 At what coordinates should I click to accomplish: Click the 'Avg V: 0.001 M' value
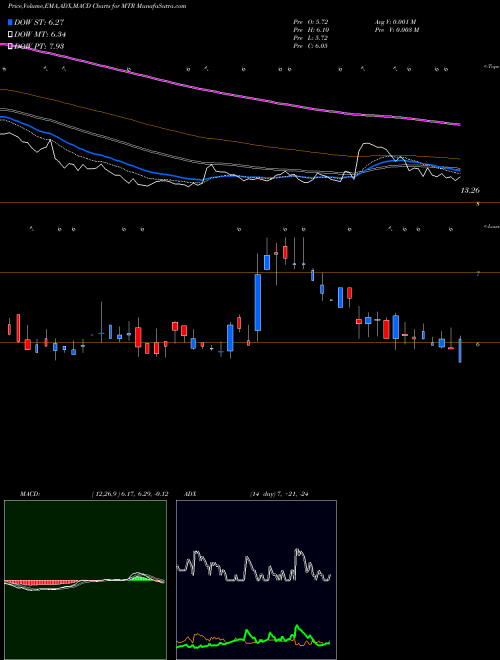[395, 21]
